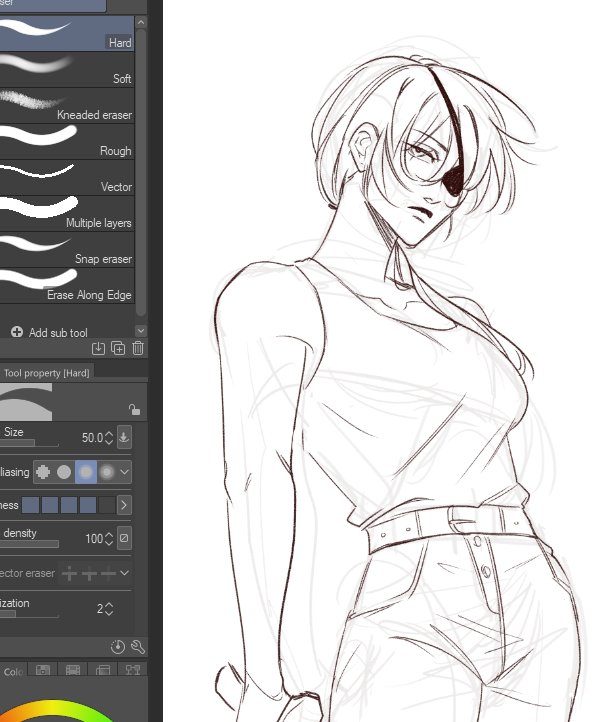Pick yellow hue on the color wheel

[52, 706]
